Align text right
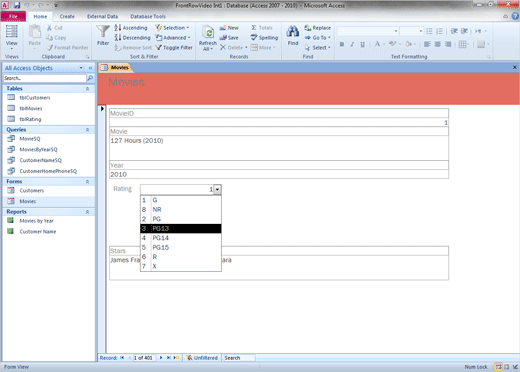Image resolution: width=520 pixels, height=372 pixels. (x=448, y=44)
